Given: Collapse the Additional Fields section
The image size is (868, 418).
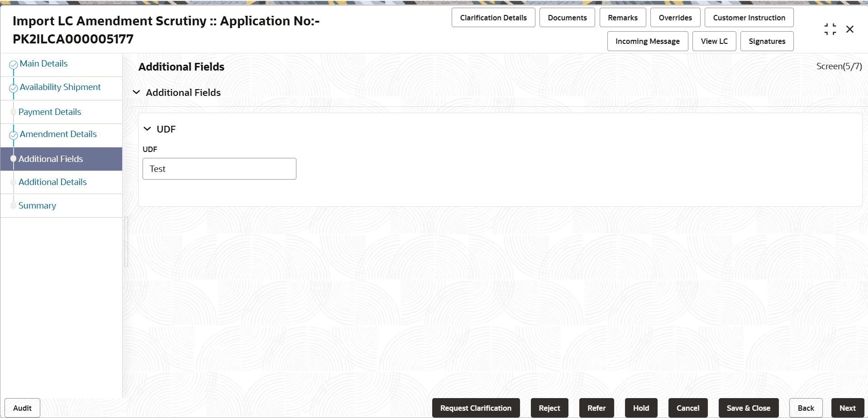Looking at the screenshot, I should click(x=136, y=92).
